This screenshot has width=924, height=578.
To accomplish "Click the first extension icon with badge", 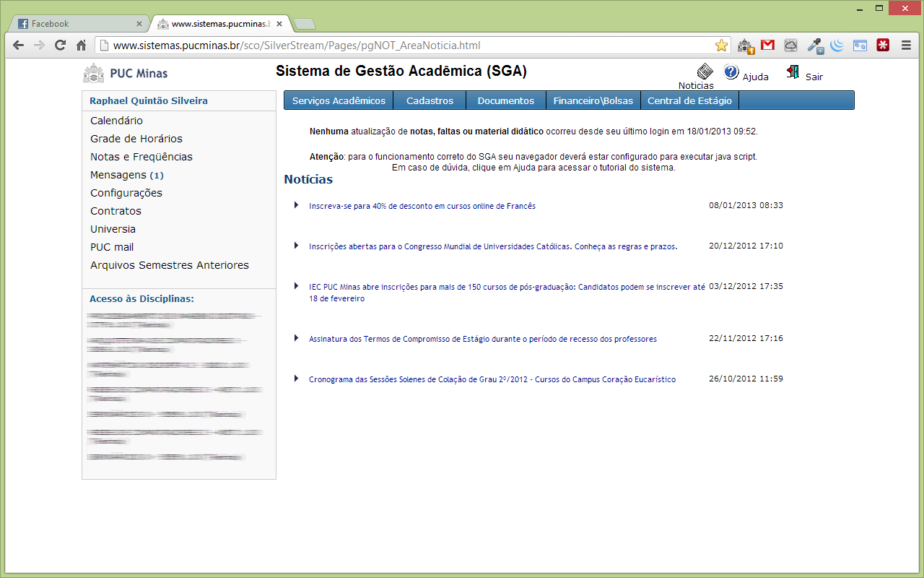I will coord(746,46).
